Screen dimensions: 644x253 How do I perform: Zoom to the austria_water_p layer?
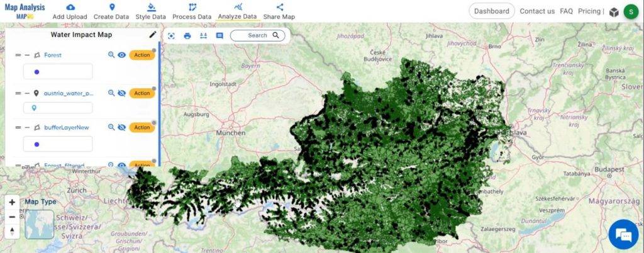tap(111, 93)
